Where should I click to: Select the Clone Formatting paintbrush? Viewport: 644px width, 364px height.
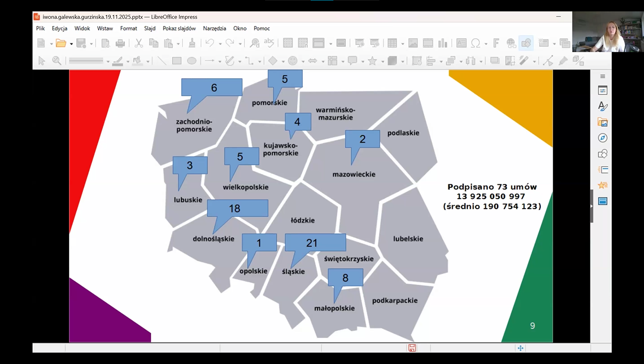click(x=192, y=43)
